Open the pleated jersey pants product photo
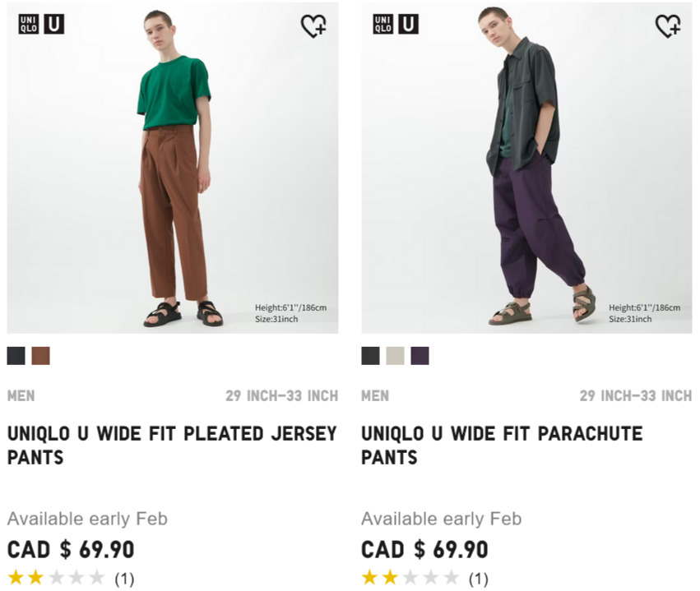 (x=172, y=168)
